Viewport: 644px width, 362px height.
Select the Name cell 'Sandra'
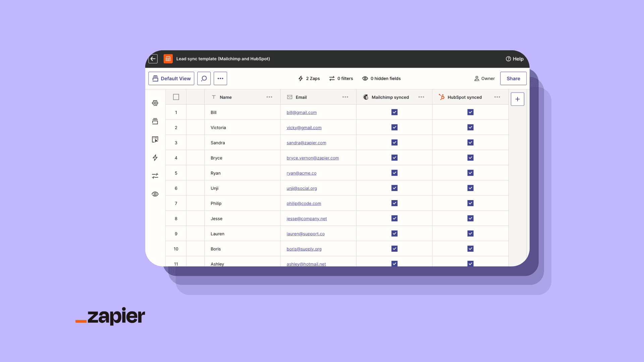coord(242,143)
